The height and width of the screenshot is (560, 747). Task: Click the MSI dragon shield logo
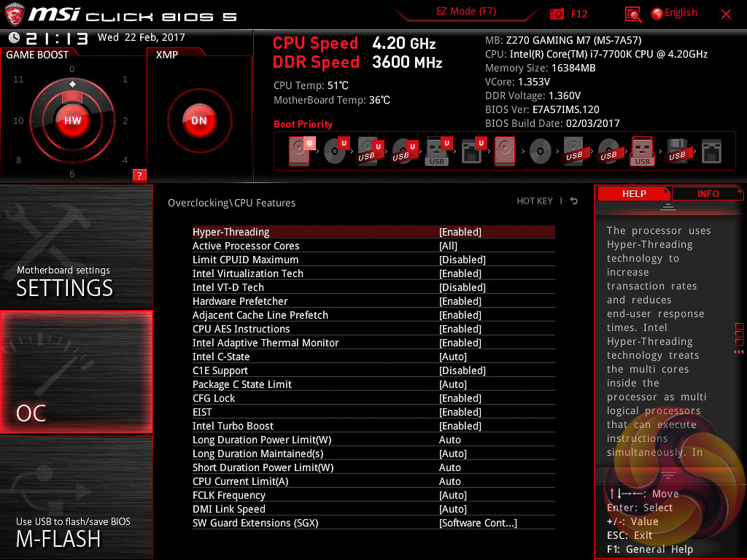pyautogui.click(x=15, y=15)
